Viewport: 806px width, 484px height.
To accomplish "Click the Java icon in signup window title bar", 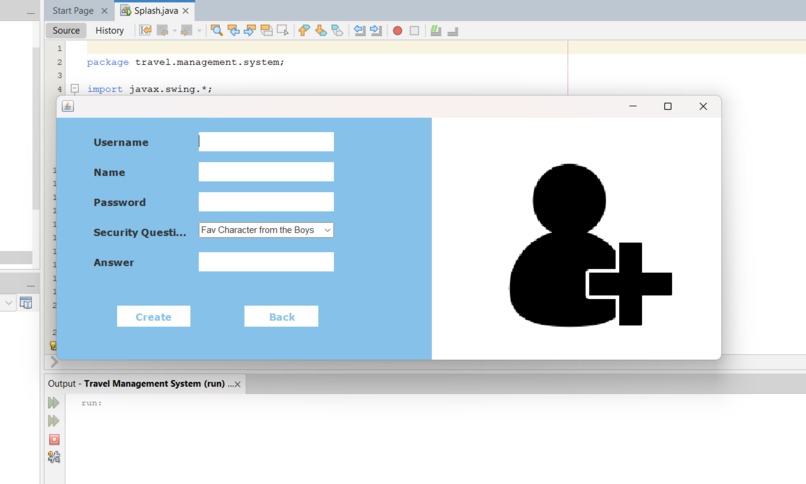I will (x=68, y=106).
